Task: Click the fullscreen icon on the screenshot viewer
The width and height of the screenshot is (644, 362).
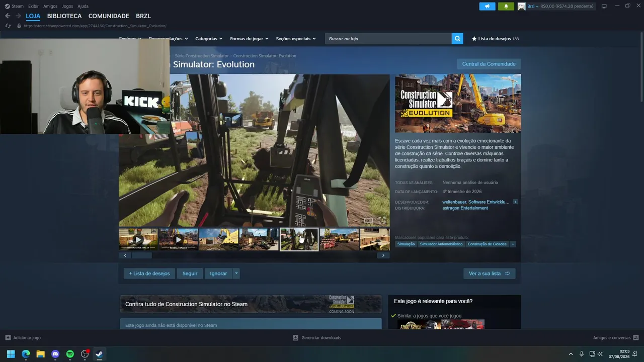Action: 382,220
